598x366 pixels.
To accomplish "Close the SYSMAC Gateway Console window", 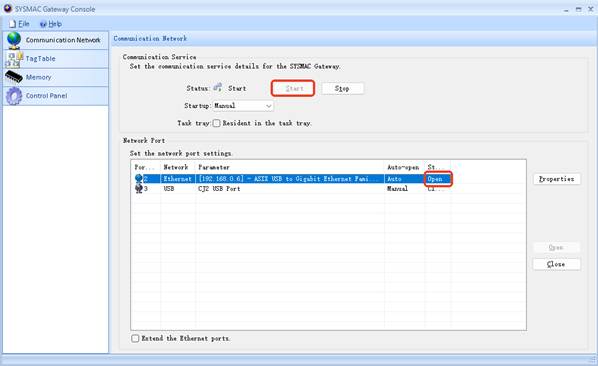I will click(x=591, y=9).
